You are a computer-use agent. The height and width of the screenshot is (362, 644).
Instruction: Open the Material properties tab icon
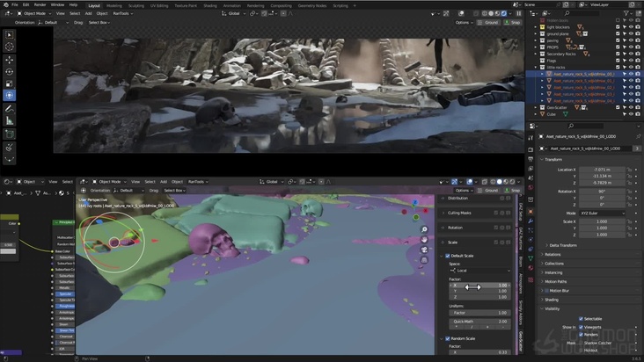[531, 268]
